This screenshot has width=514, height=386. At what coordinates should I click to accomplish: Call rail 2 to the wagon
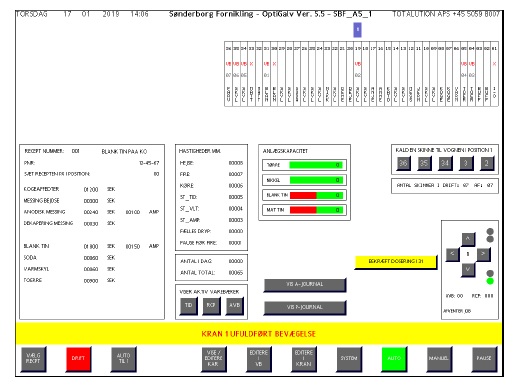[487, 163]
